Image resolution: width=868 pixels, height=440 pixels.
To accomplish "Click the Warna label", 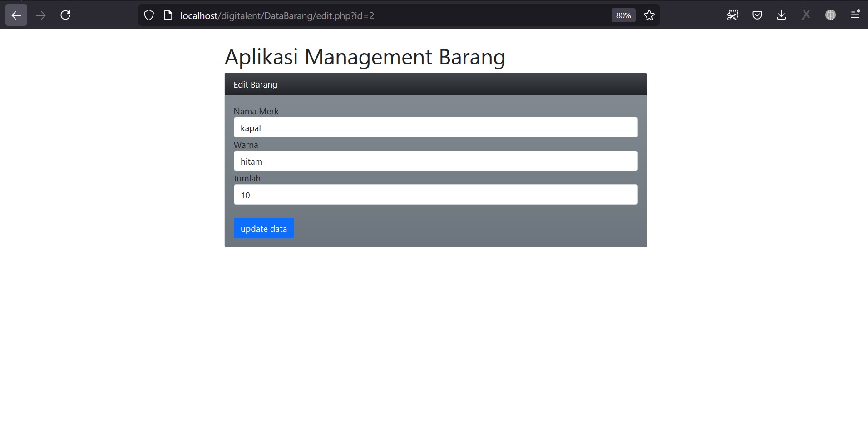I will (x=246, y=145).
